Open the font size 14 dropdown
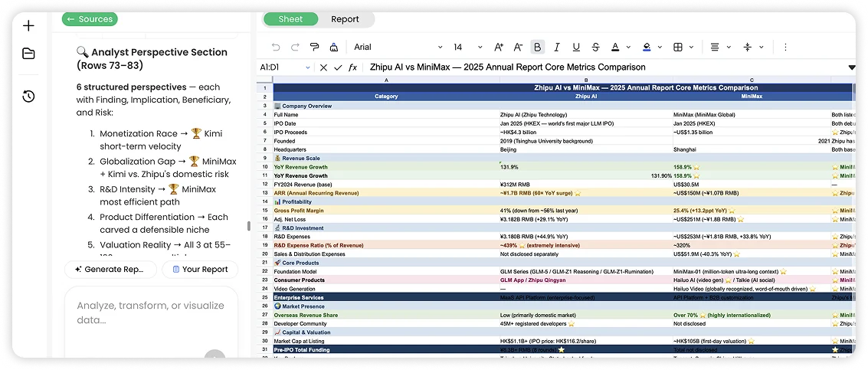868x370 pixels. [x=468, y=47]
